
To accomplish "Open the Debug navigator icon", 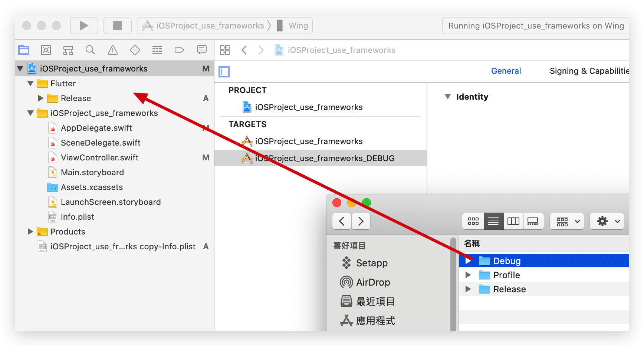I will point(157,50).
